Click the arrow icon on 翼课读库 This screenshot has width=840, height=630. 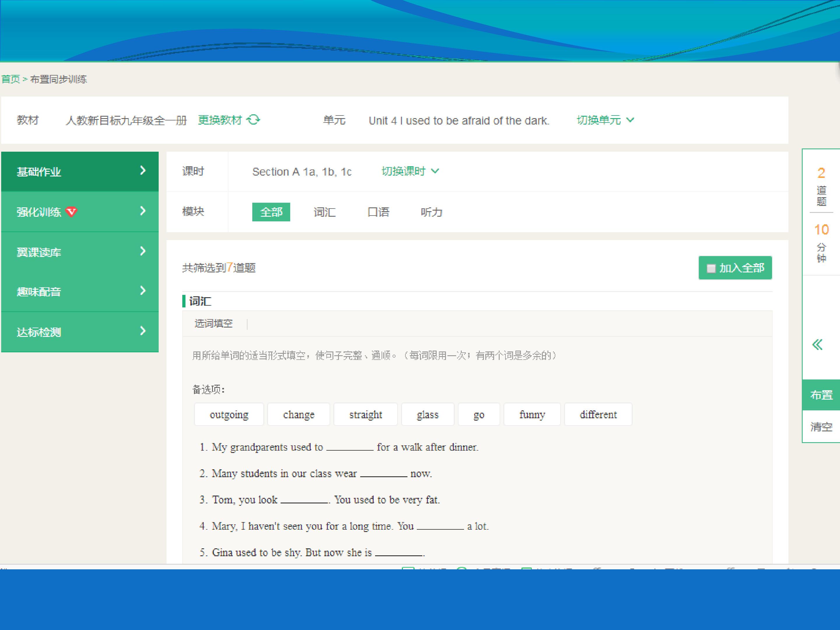pos(143,251)
